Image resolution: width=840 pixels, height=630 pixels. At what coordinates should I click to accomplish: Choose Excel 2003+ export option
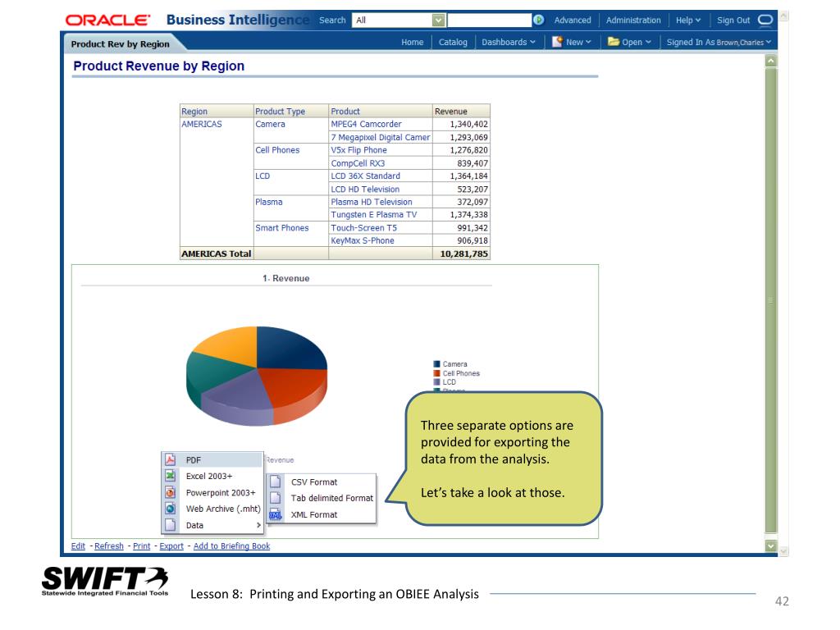point(212,476)
